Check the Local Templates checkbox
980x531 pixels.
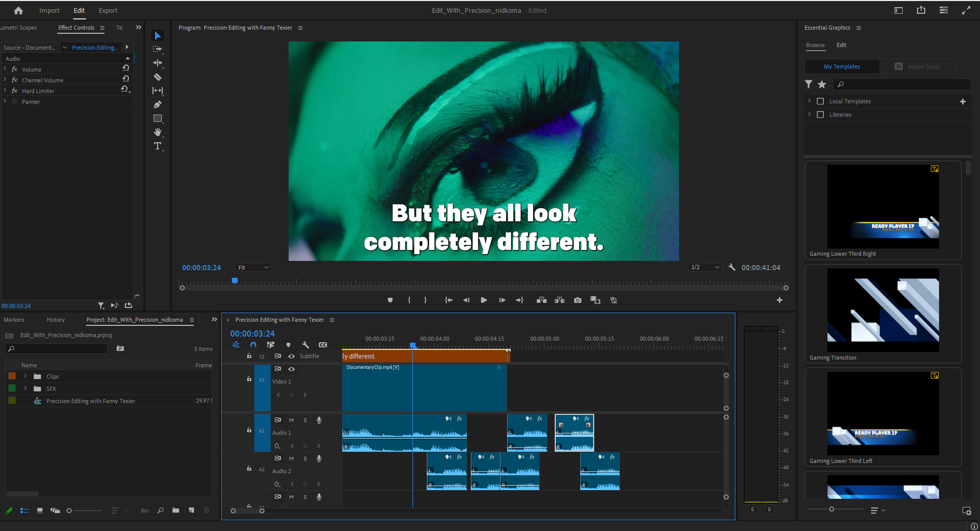820,101
